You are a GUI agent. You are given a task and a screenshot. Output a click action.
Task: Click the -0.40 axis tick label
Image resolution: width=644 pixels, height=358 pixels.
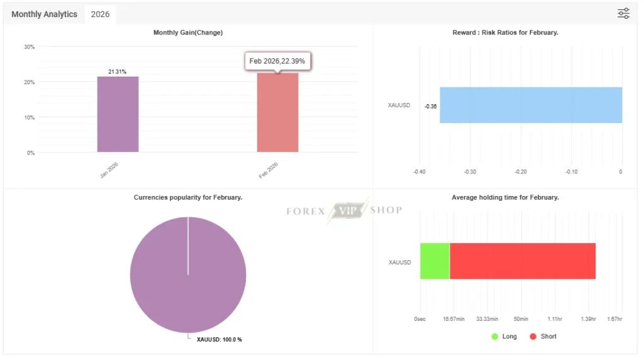click(419, 172)
